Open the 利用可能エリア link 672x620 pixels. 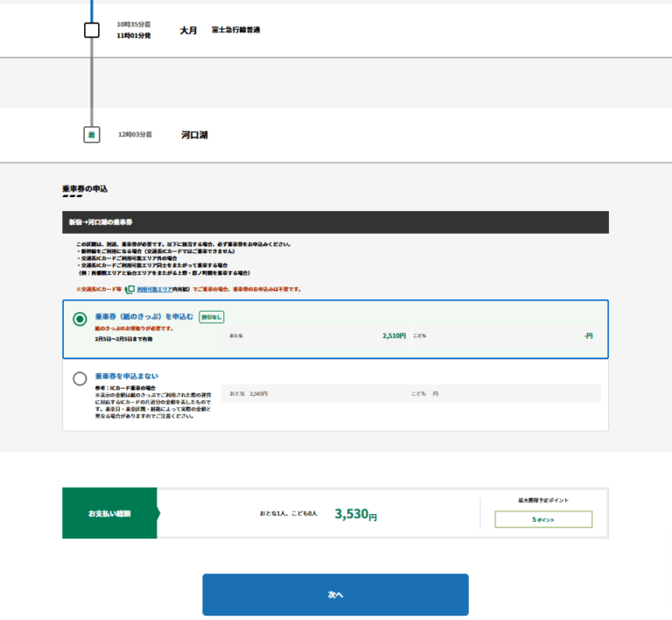tap(153, 289)
